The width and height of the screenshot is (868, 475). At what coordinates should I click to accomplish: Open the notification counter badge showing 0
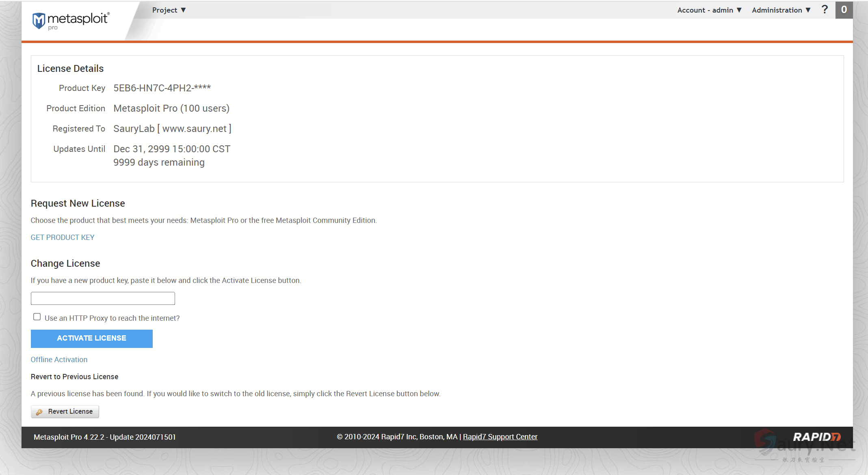tap(844, 10)
